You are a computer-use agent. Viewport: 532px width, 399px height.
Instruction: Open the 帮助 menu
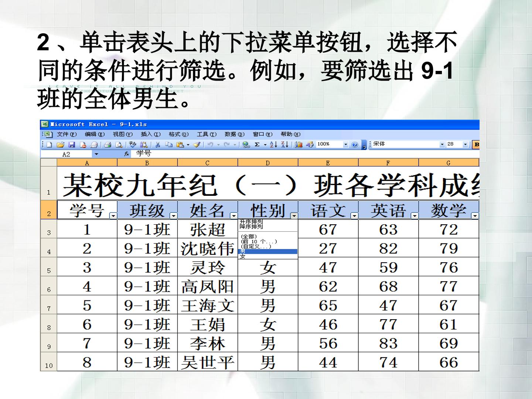(x=290, y=134)
